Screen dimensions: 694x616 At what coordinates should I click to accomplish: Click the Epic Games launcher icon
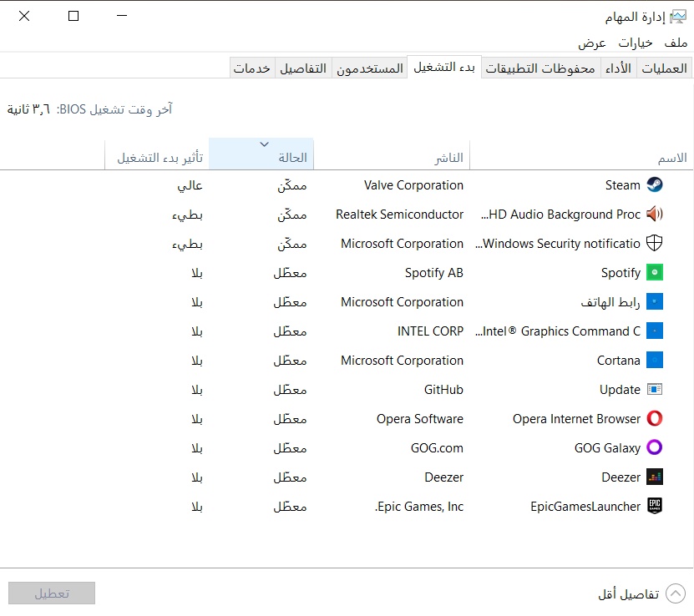654,506
